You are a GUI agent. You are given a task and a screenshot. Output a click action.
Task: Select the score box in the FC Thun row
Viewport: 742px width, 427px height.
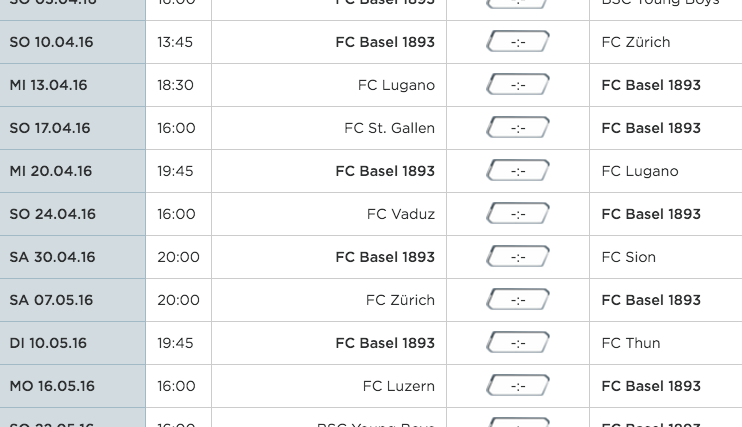(518, 343)
